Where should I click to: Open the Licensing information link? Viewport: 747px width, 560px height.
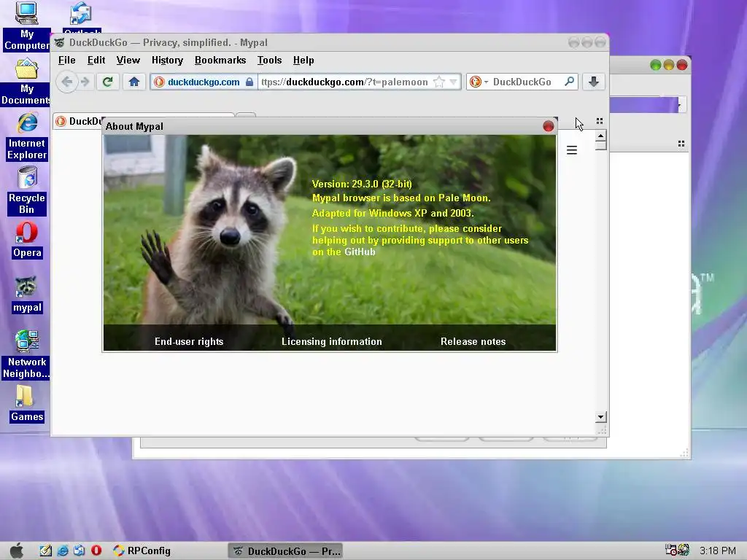click(x=332, y=341)
